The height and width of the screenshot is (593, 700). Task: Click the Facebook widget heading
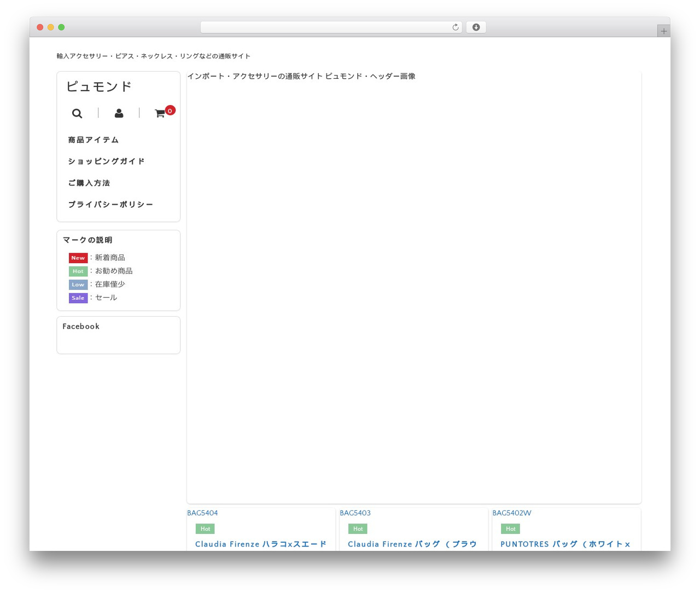(81, 327)
